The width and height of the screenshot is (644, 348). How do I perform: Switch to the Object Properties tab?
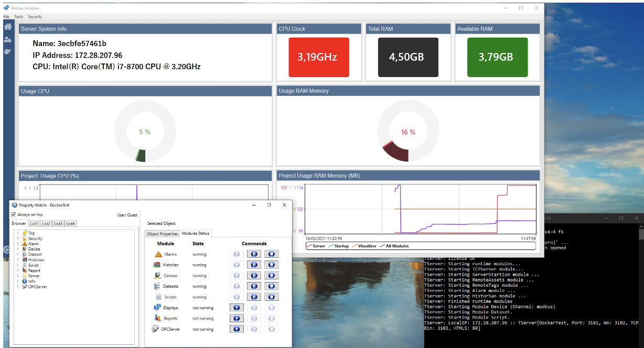[x=163, y=234]
